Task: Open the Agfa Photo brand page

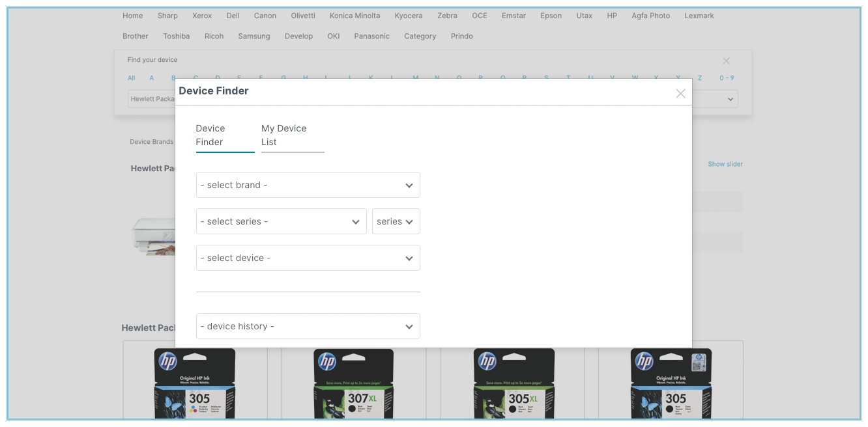Action: point(650,16)
